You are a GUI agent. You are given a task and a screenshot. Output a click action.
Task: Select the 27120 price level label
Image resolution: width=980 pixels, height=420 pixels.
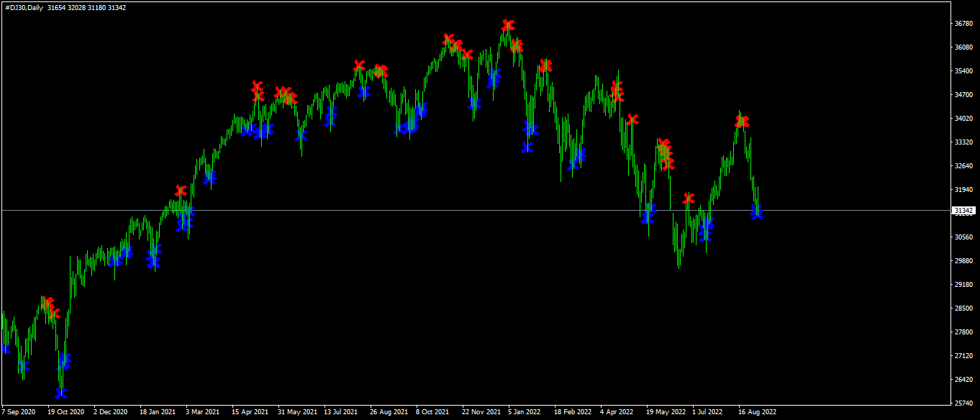[963, 356]
